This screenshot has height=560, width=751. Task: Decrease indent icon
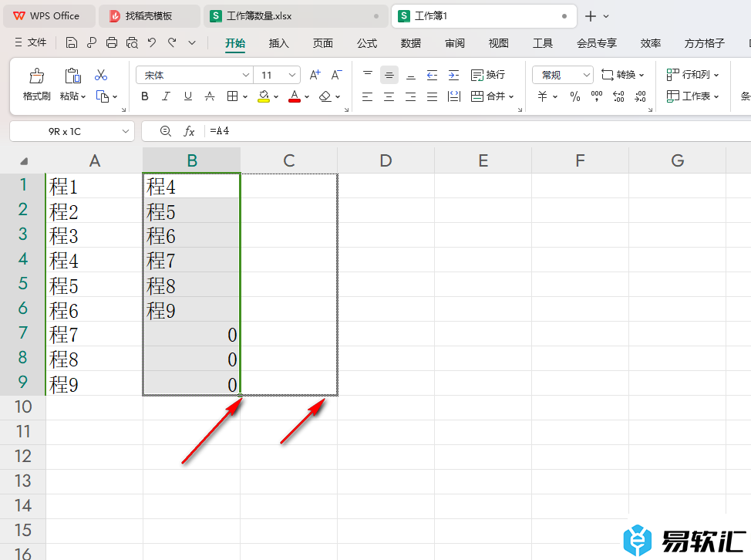click(432, 75)
